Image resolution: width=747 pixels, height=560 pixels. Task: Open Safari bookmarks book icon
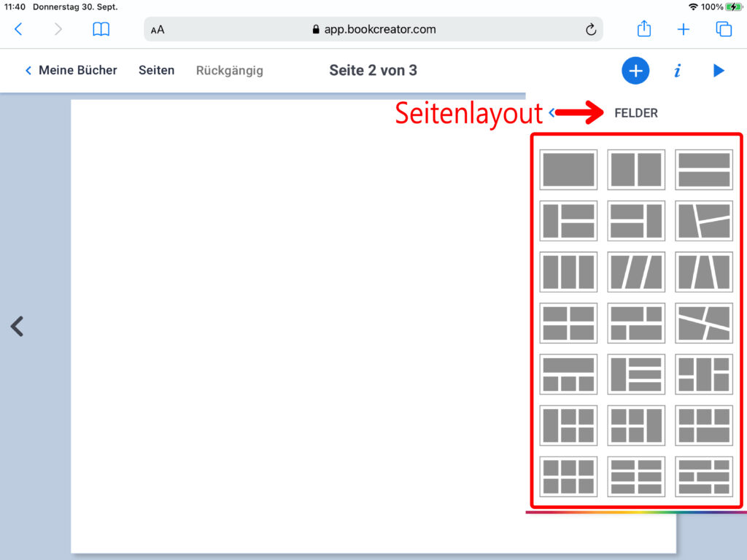101,29
